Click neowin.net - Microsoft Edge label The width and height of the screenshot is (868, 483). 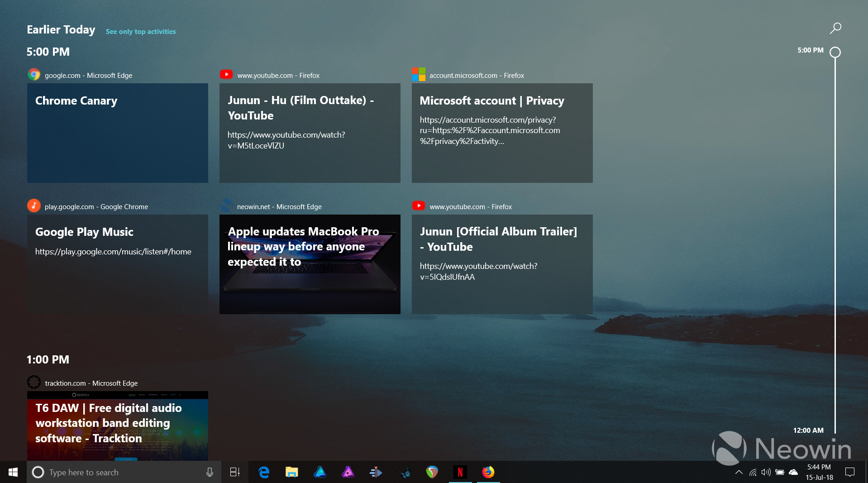(279, 207)
